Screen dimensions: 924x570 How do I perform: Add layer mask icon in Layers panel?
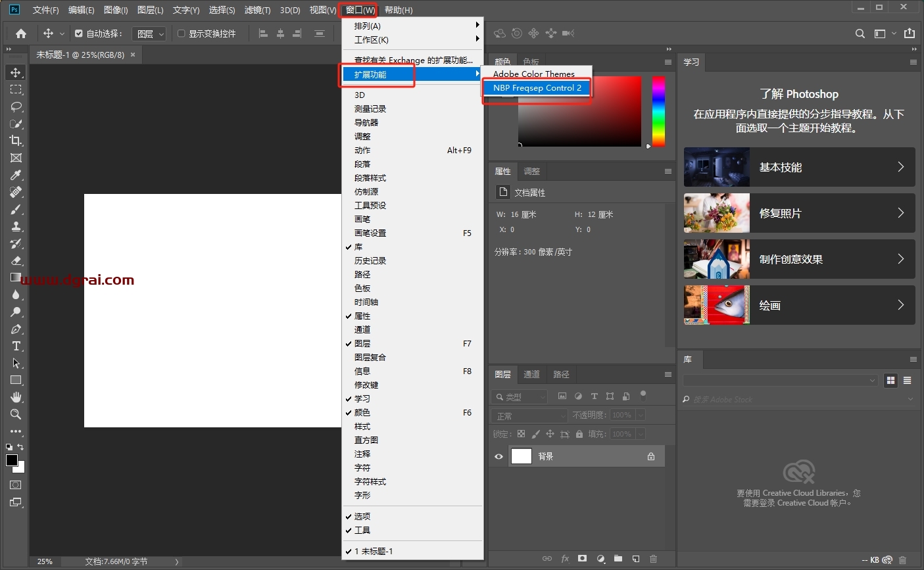coord(582,559)
